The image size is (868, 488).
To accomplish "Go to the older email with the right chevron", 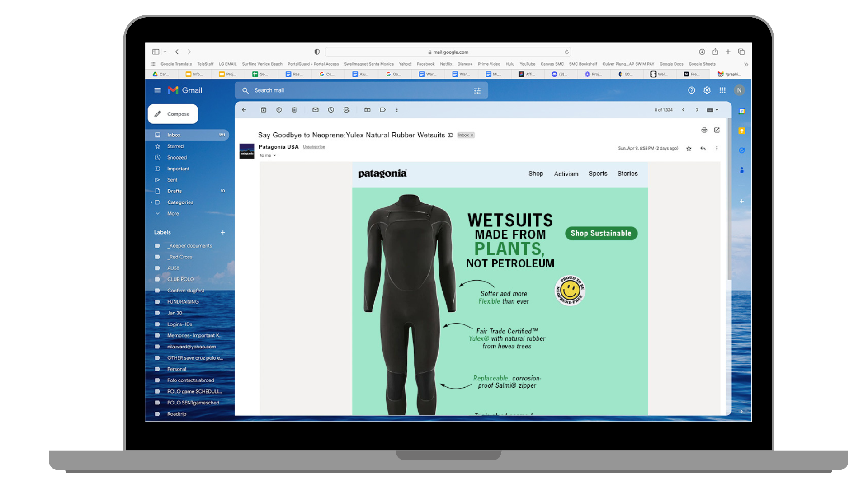I will pyautogui.click(x=697, y=110).
